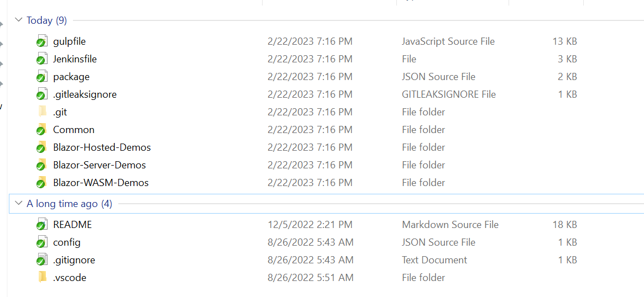Click the Blazor-Hosted-Demos folder icon
This screenshot has width=644, height=297.
pos(41,147)
